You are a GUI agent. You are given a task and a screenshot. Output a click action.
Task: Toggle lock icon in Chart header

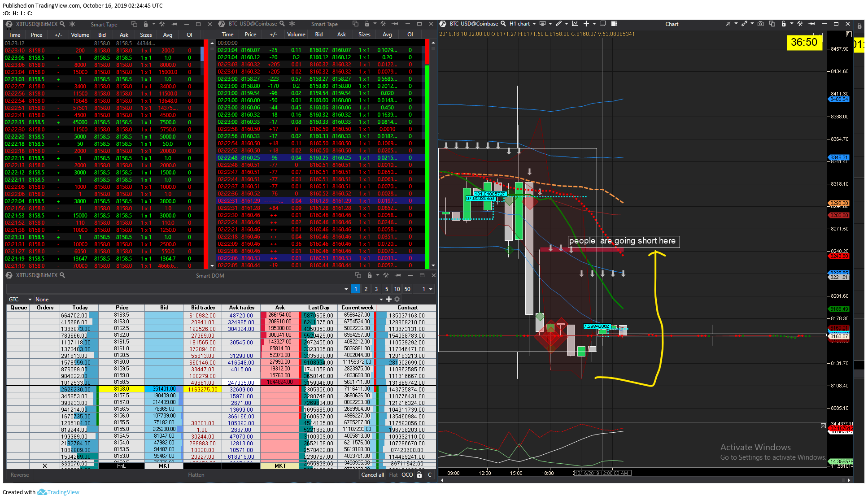point(784,24)
